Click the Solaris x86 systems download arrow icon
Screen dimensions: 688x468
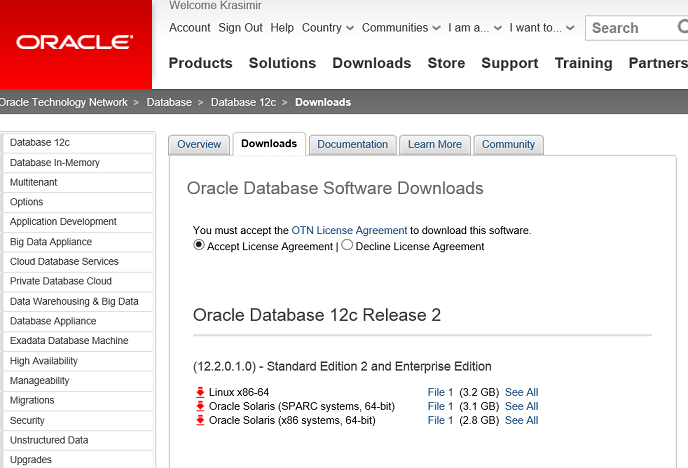tap(200, 420)
